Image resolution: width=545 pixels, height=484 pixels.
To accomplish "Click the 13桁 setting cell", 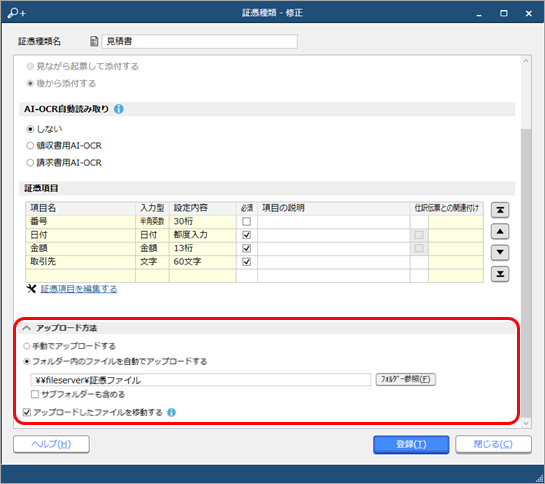I will point(203,248).
